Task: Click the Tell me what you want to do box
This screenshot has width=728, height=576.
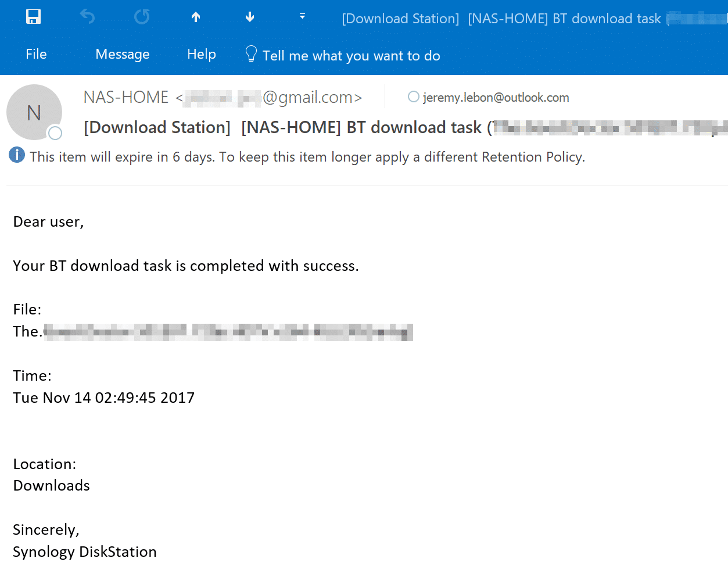Action: (x=343, y=55)
